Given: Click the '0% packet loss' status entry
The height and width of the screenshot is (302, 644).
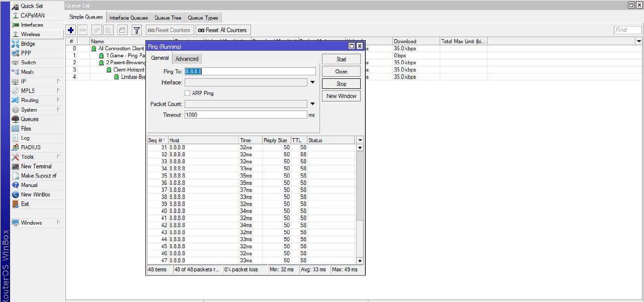Looking at the screenshot, I should pyautogui.click(x=245, y=270).
